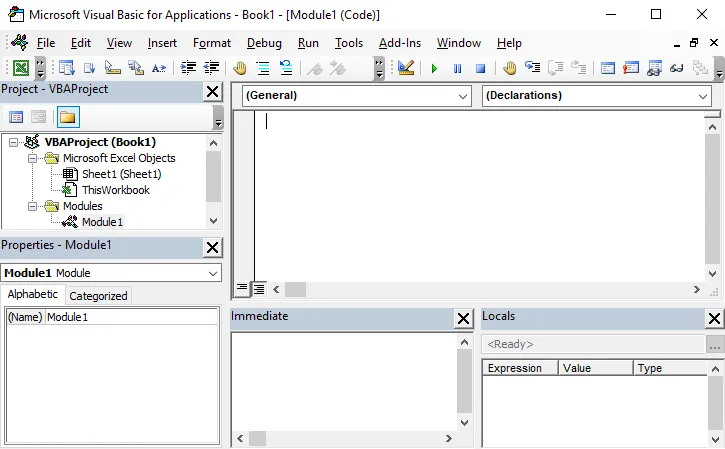
Task: Click the Parameter Info toolbar icon
Action: (135, 68)
